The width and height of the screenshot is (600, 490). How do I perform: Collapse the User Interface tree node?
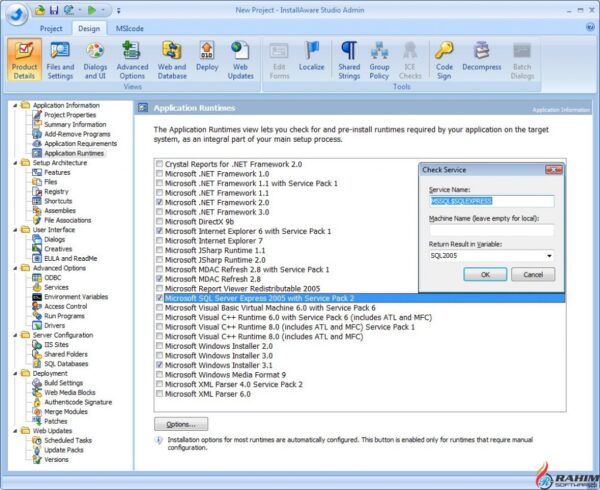[15, 230]
